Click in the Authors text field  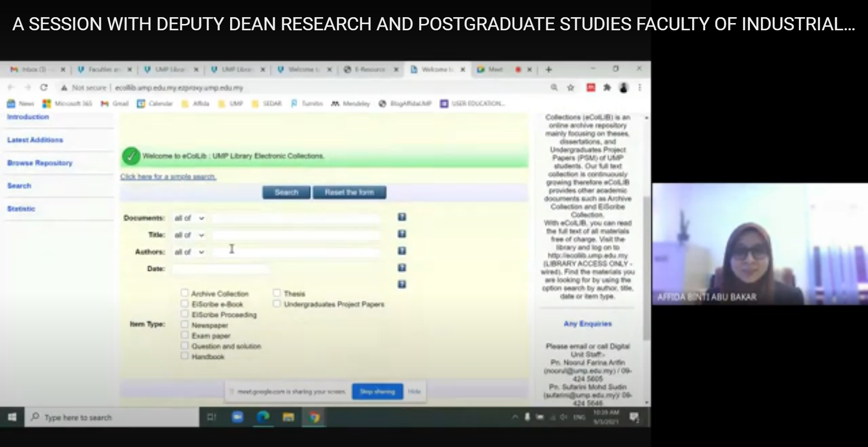(296, 252)
